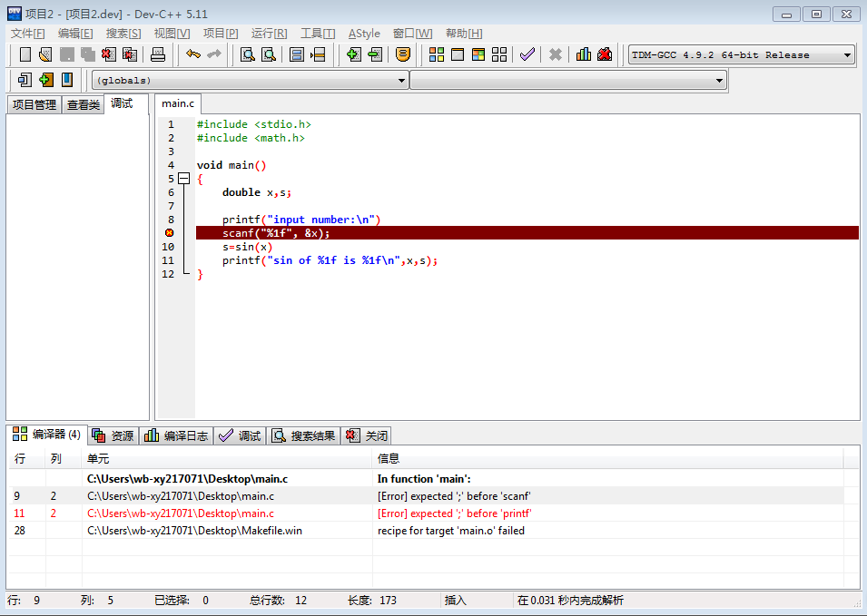This screenshot has height=616, width=867.
Task: Click the Insert icon with green plus
Action: (x=46, y=80)
